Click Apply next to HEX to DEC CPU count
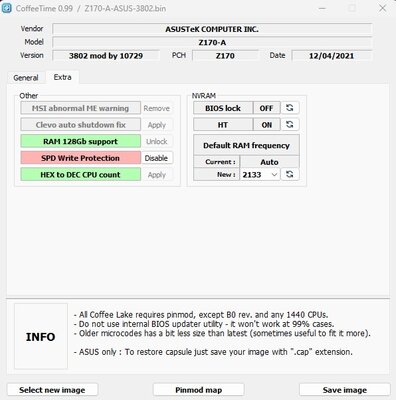This screenshot has height=400, width=396. point(156,175)
